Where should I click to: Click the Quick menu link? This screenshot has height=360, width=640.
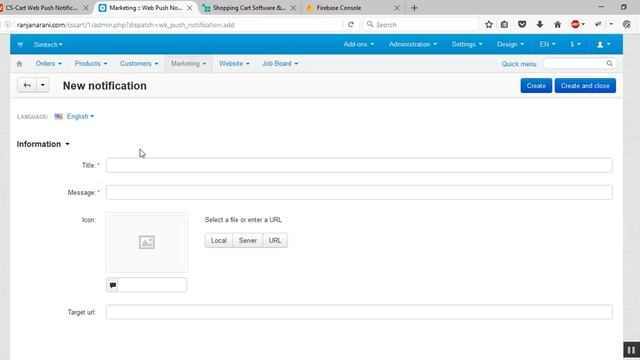tap(519, 64)
